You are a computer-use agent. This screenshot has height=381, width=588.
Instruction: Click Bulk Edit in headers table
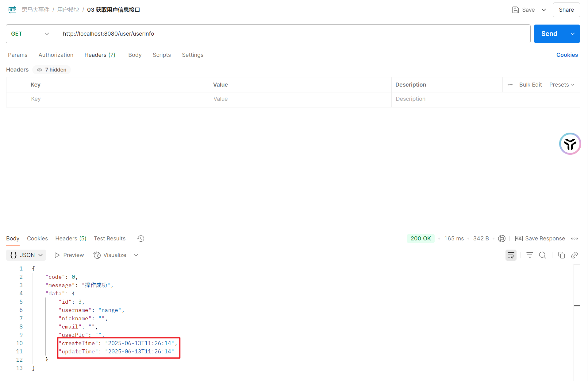pos(530,85)
